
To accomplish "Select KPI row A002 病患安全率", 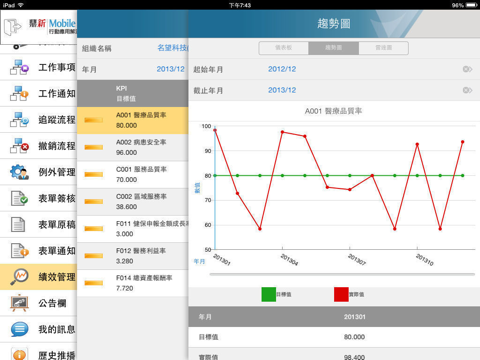I will [133, 148].
